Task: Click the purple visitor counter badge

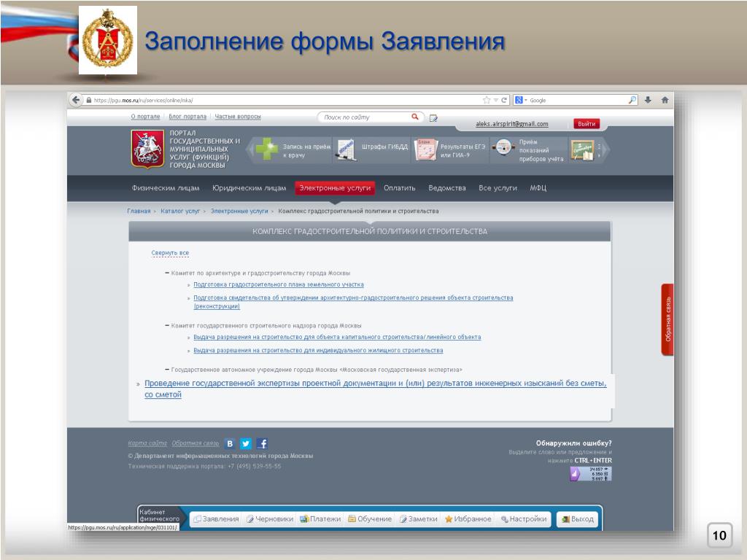Action: click(591, 474)
